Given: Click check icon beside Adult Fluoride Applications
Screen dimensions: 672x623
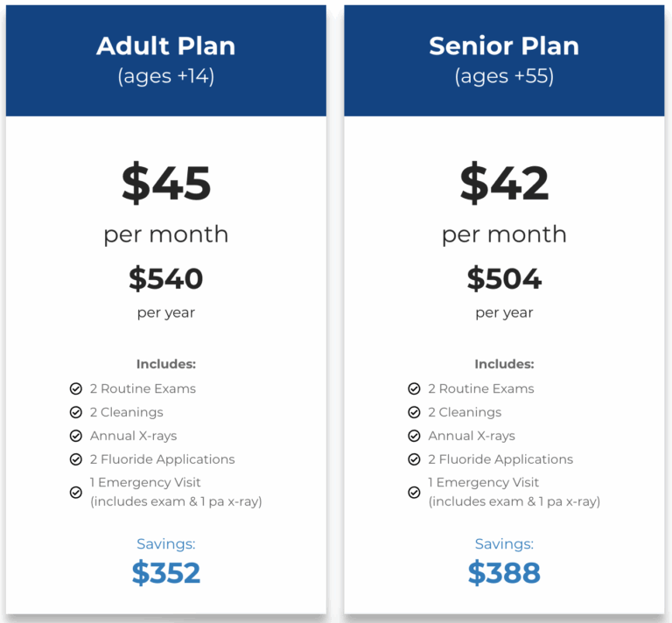Looking at the screenshot, I should click(x=76, y=459).
